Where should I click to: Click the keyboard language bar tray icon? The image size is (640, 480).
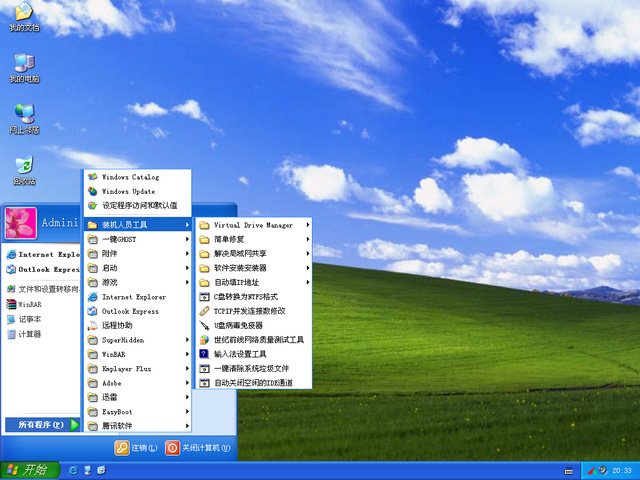pyautogui.click(x=569, y=471)
